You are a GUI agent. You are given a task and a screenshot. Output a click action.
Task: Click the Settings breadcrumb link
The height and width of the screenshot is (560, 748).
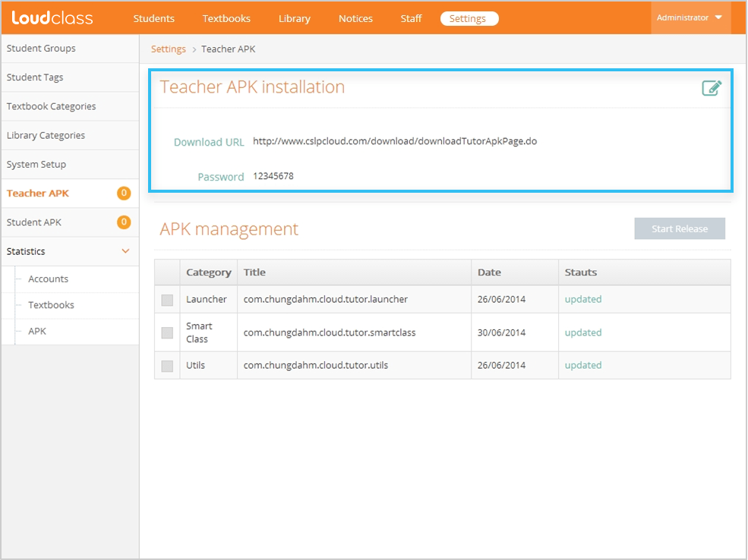point(169,49)
